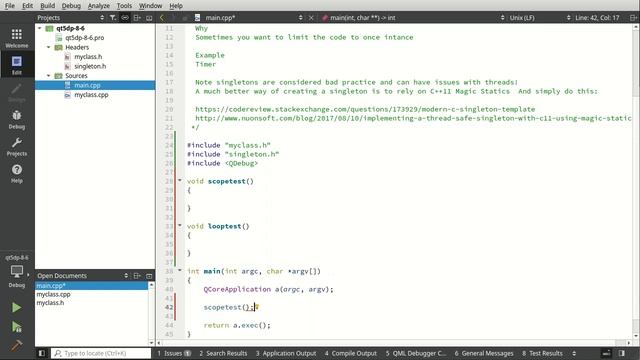Open the qt5dp-8-6 kit selector

tap(17, 272)
